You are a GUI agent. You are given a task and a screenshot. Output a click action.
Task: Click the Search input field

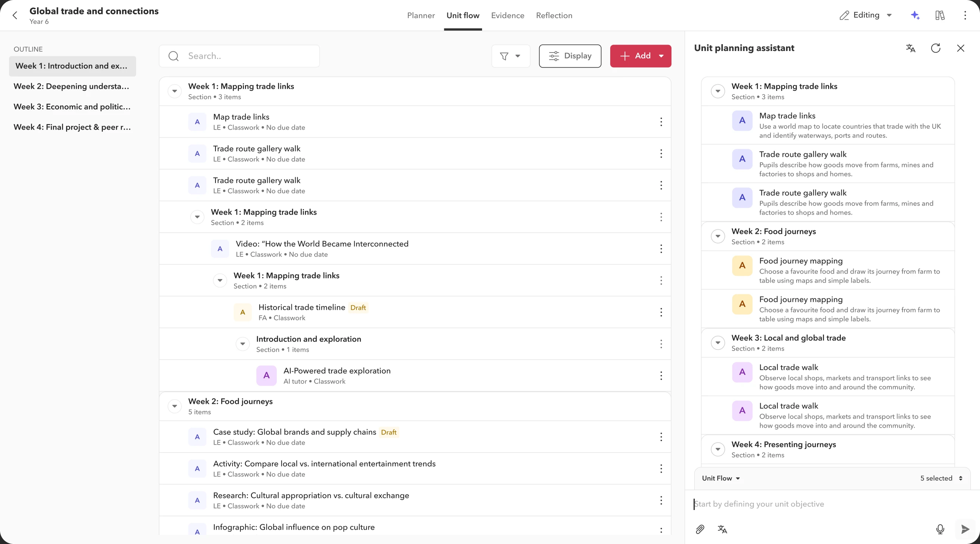point(239,56)
